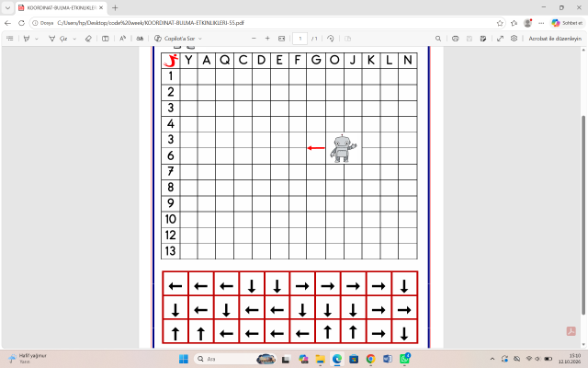The image size is (588, 368).
Task: Click the star icon in address bar
Action: 500,23
